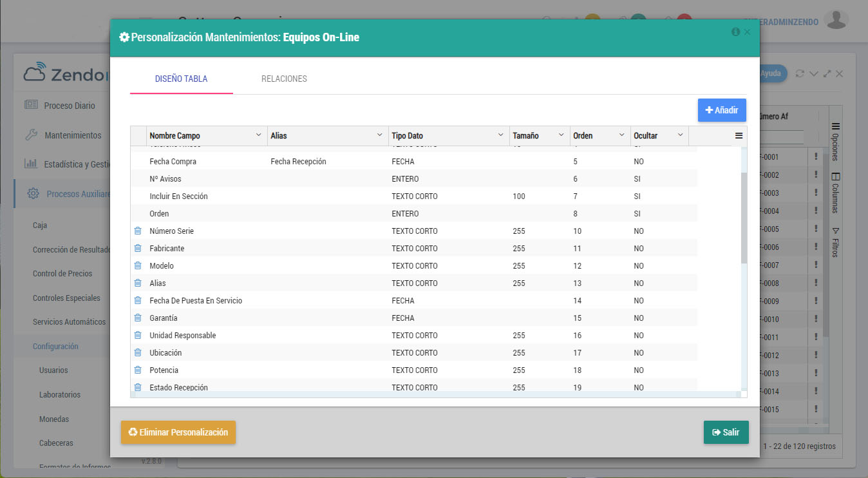Click the Añadir button
The height and width of the screenshot is (478, 868).
(722, 110)
